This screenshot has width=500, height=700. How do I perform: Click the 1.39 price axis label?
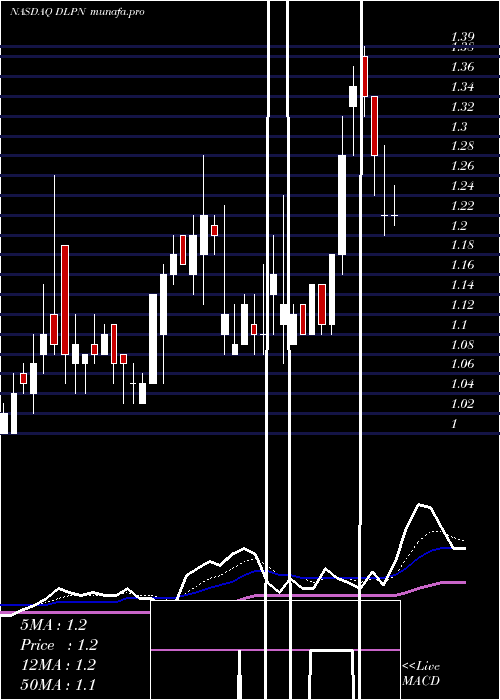[462, 37]
